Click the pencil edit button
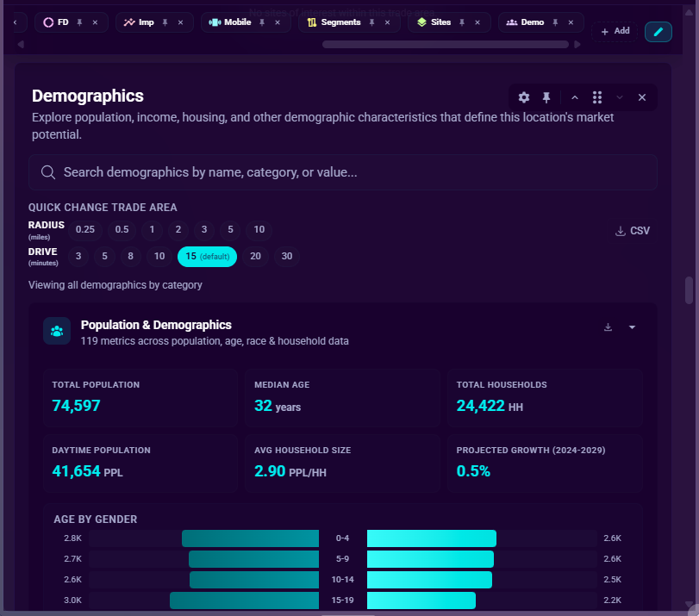The height and width of the screenshot is (616, 699). tap(658, 32)
